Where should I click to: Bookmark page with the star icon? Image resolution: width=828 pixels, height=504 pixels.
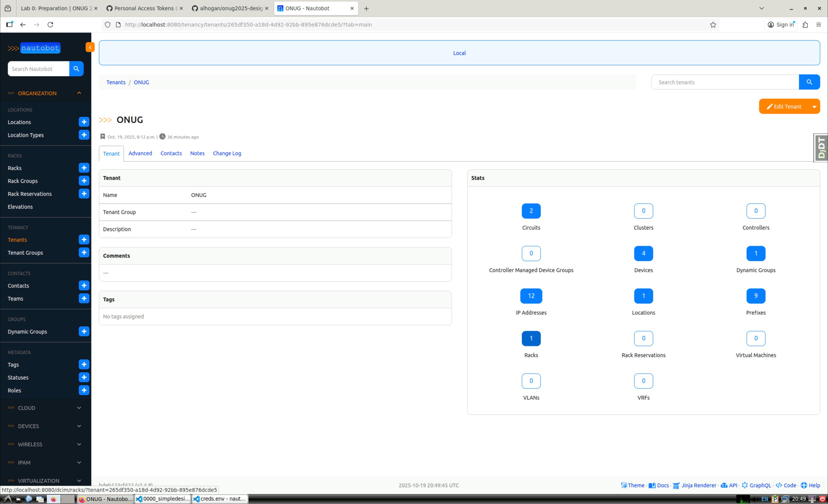tap(713, 25)
